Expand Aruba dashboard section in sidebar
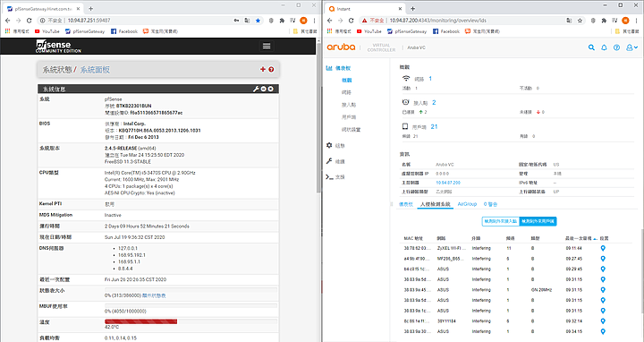 [x=338, y=68]
